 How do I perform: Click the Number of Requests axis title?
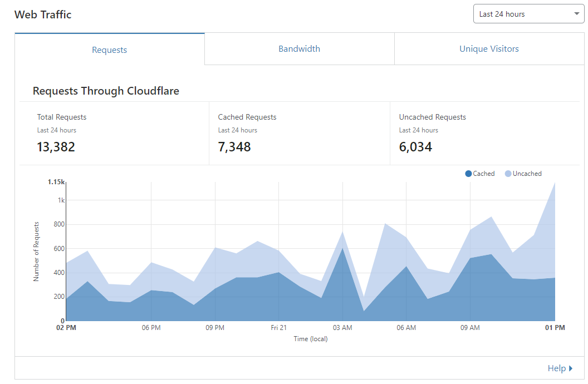(x=36, y=252)
